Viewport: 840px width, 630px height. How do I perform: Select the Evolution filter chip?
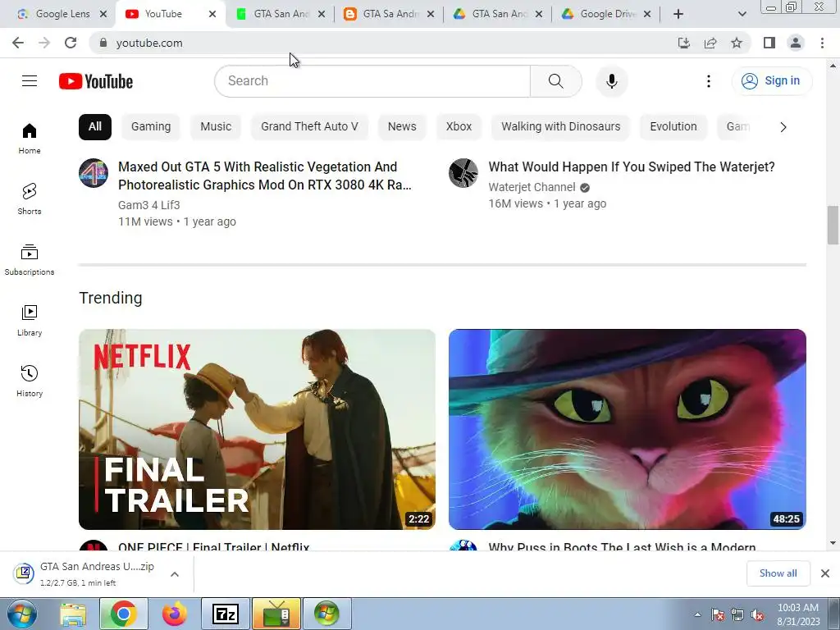673,127
